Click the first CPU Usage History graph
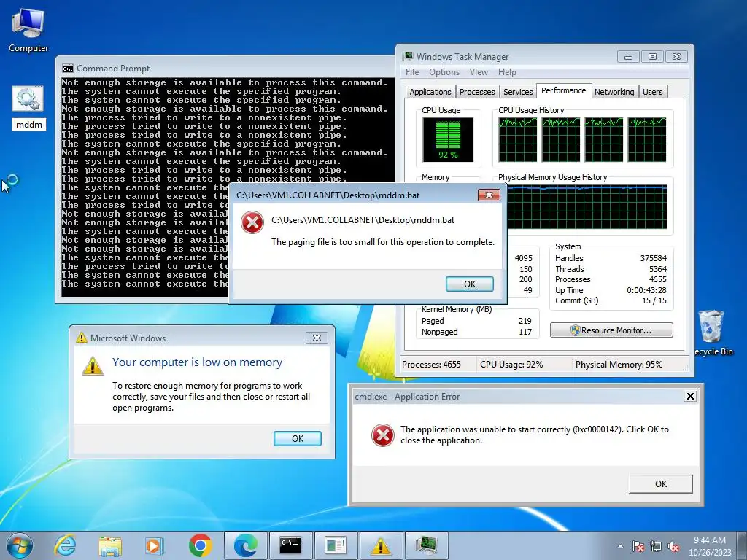The height and width of the screenshot is (560, 747). (518, 139)
